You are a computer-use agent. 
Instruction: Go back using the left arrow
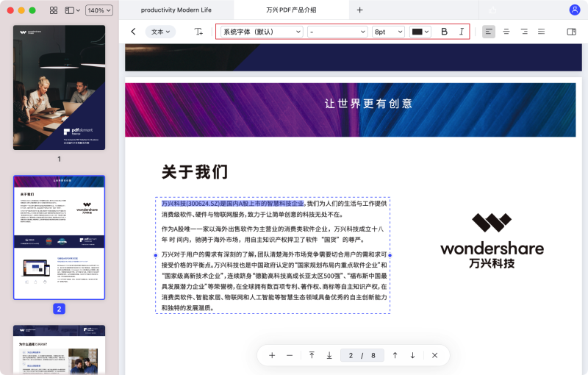point(134,32)
